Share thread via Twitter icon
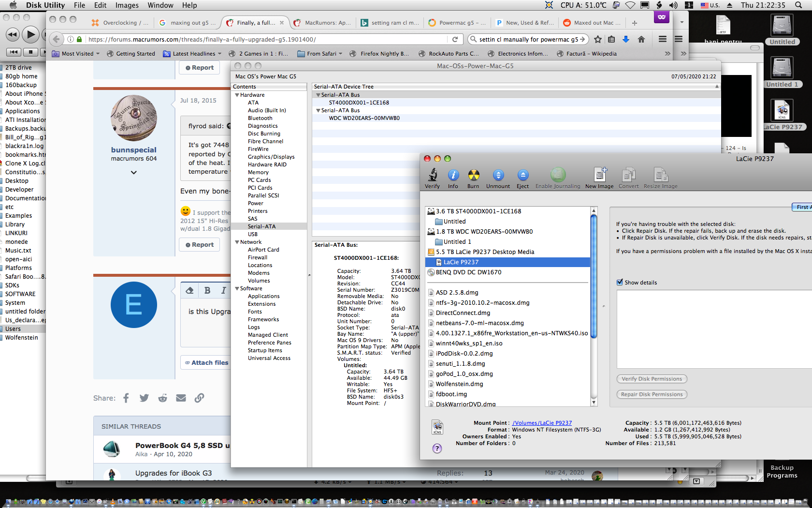Screen dimensions: 812x508 [x=144, y=398]
